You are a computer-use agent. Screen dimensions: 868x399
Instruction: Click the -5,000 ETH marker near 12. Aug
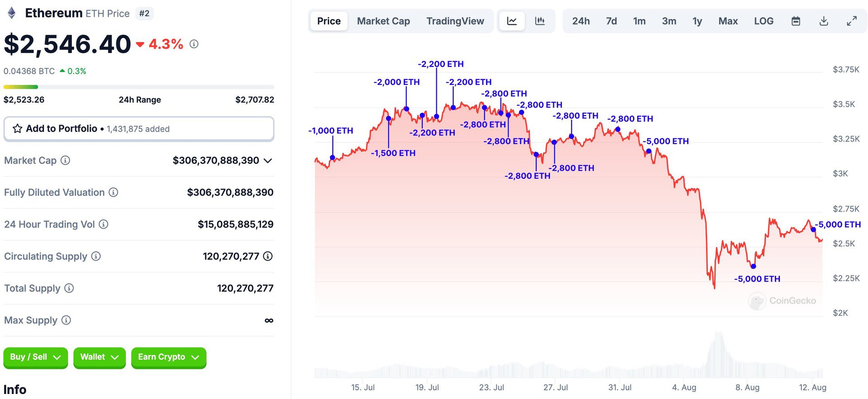point(813,230)
